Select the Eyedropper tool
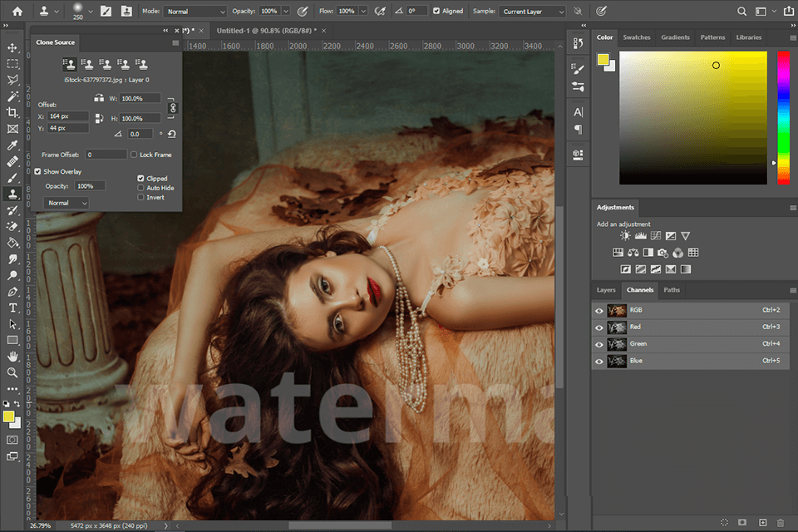Image resolution: width=798 pixels, height=532 pixels. (12, 145)
